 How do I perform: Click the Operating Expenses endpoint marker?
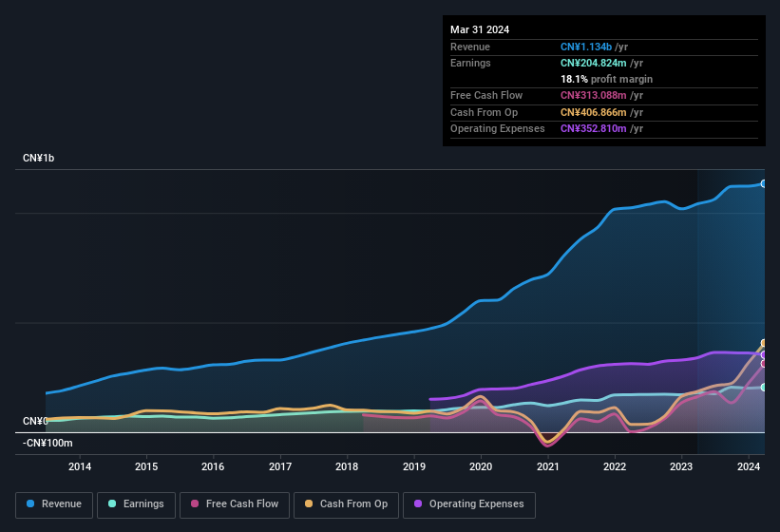coord(764,354)
